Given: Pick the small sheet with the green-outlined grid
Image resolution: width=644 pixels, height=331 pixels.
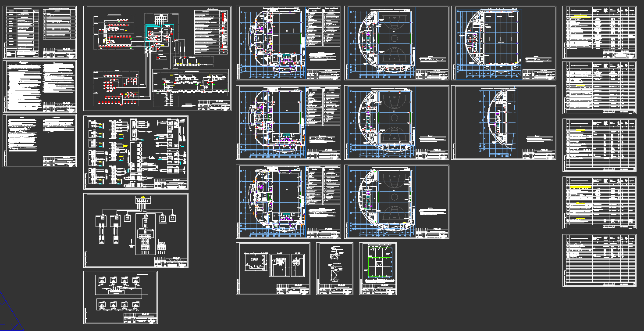Looking at the screenshot, I should click(378, 269).
